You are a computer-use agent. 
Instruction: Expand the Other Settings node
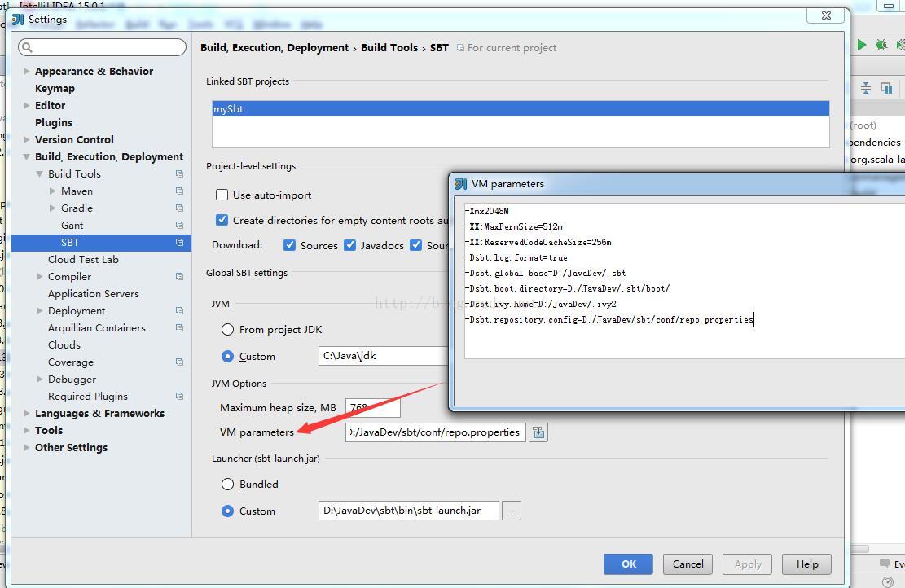point(26,447)
